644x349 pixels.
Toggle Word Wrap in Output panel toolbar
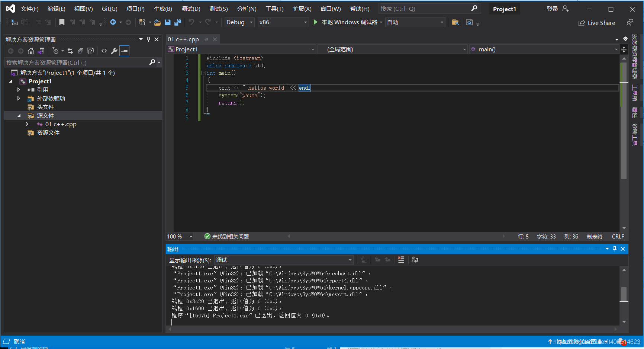(x=415, y=260)
